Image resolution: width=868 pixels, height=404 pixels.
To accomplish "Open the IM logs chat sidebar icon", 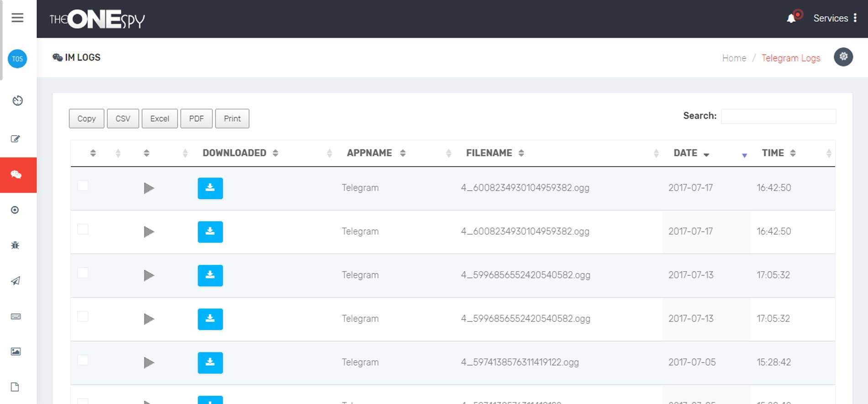I will (16, 175).
